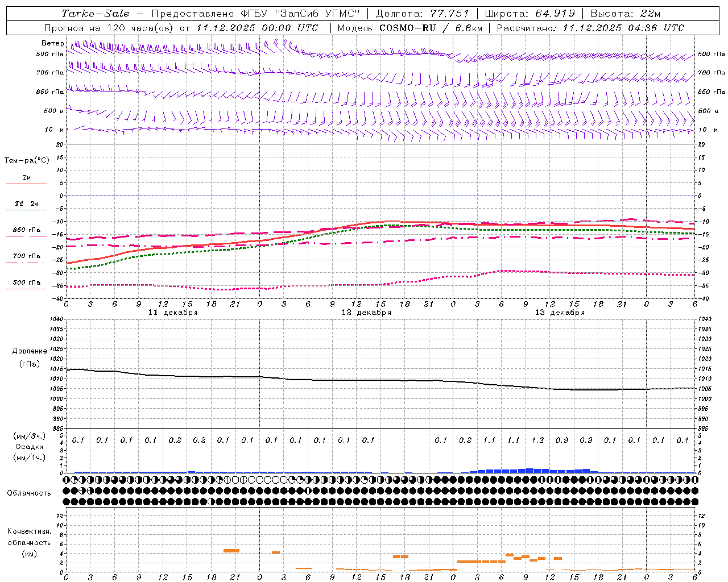Click the dotted pink line sample under 500 гПа legend
Viewport: 728px width, 582px height.
(25, 289)
